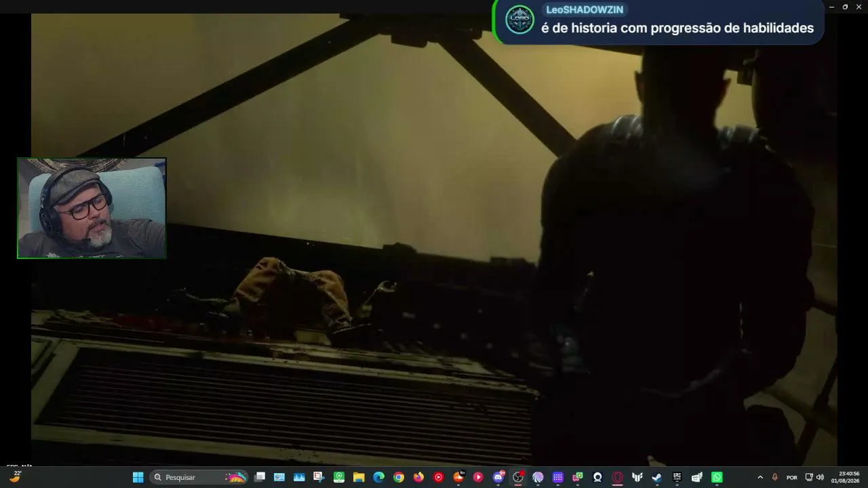Open Firefox from the taskbar
This screenshot has width=868, height=488.
tap(418, 477)
